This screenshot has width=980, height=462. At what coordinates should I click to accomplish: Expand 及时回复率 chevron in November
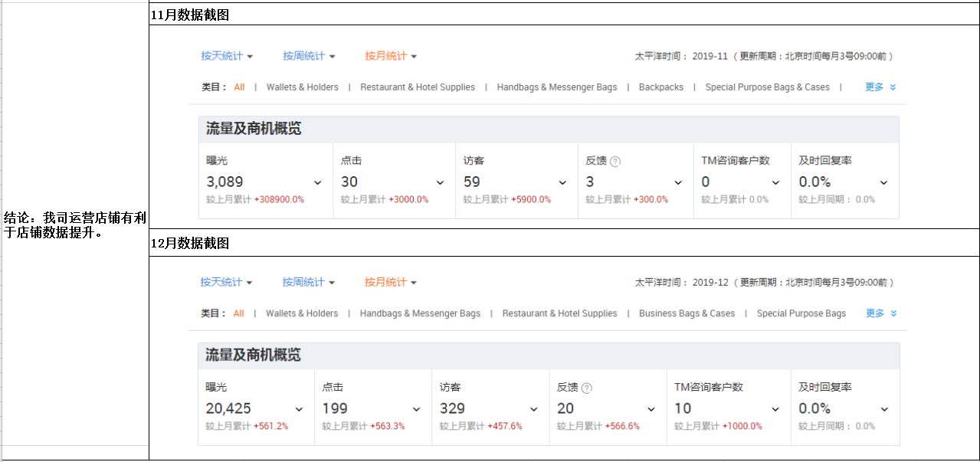click(x=883, y=182)
